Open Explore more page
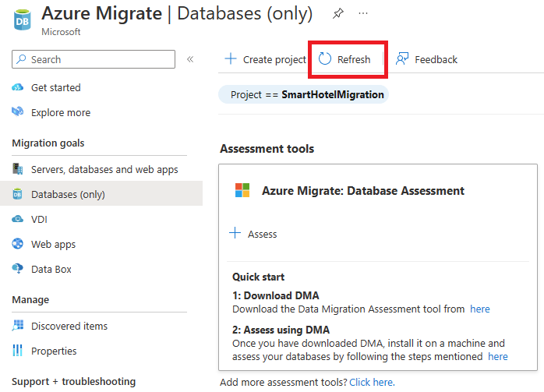This screenshot has height=392, width=544. point(61,113)
